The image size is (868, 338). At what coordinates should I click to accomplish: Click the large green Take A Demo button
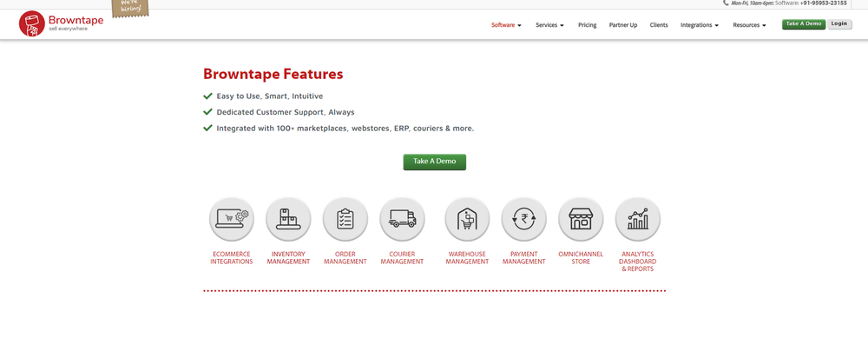(x=435, y=162)
